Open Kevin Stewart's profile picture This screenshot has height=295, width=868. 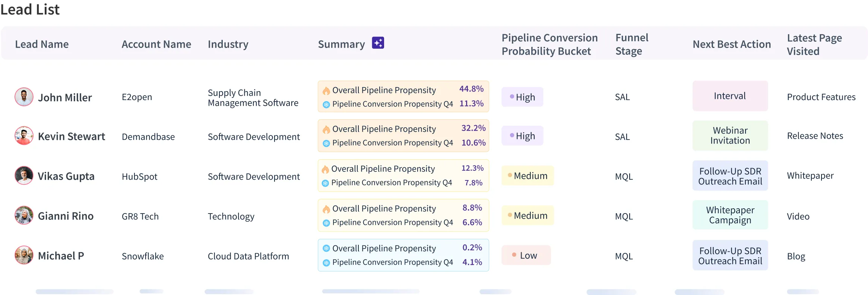[x=24, y=136]
